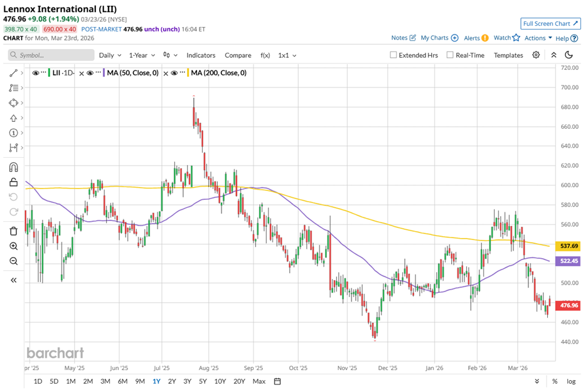This screenshot has height=392, width=588.
Task: Click the Full Screen Chart button
Action: pos(549,24)
